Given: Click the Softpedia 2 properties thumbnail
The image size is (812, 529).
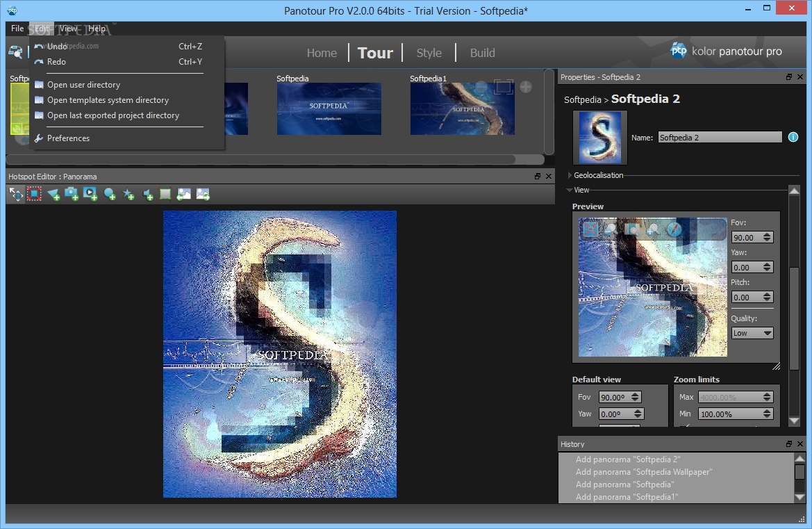Looking at the screenshot, I should click(x=599, y=138).
